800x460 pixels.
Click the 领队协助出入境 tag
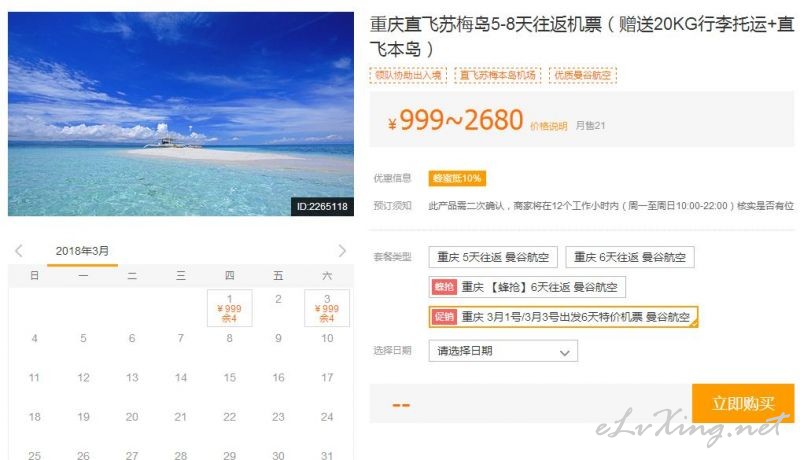(x=408, y=75)
